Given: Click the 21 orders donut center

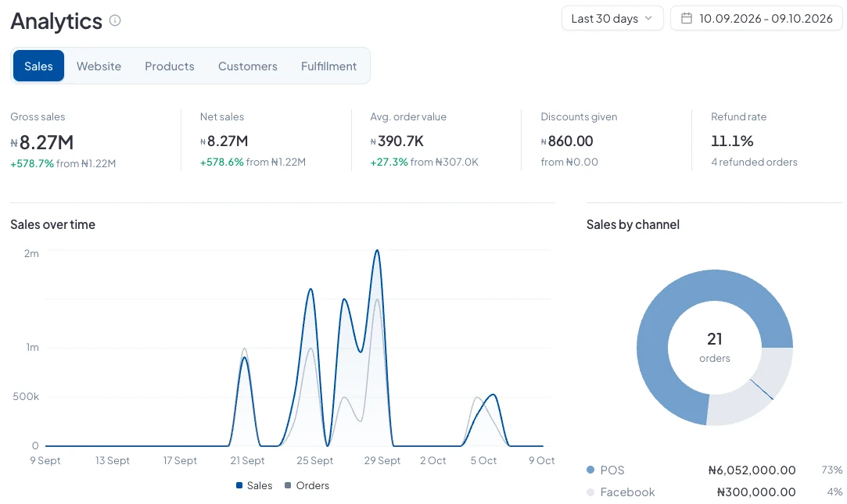Looking at the screenshot, I should pyautogui.click(x=715, y=347).
